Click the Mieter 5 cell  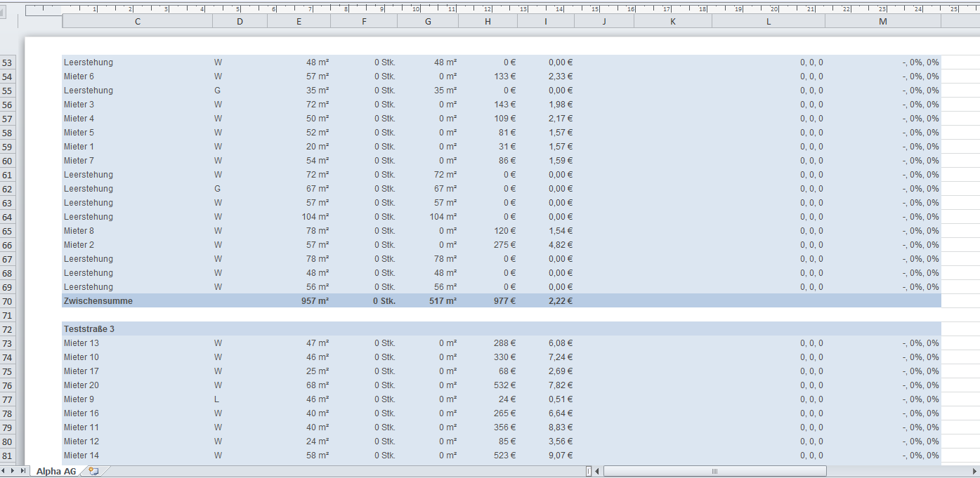138,133
